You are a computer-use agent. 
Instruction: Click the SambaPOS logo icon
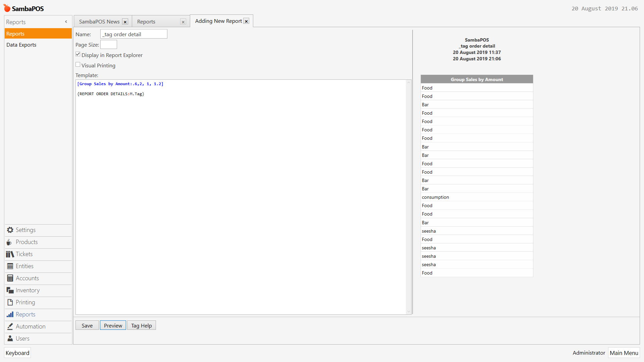point(7,8)
